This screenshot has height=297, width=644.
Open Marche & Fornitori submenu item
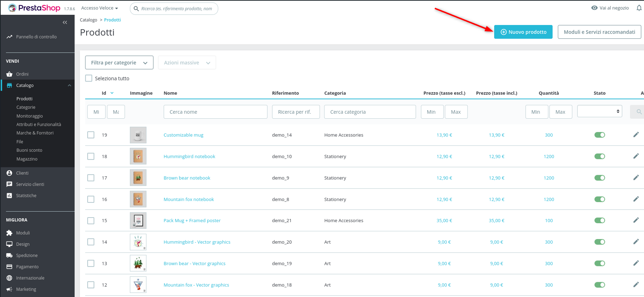pyautogui.click(x=35, y=133)
